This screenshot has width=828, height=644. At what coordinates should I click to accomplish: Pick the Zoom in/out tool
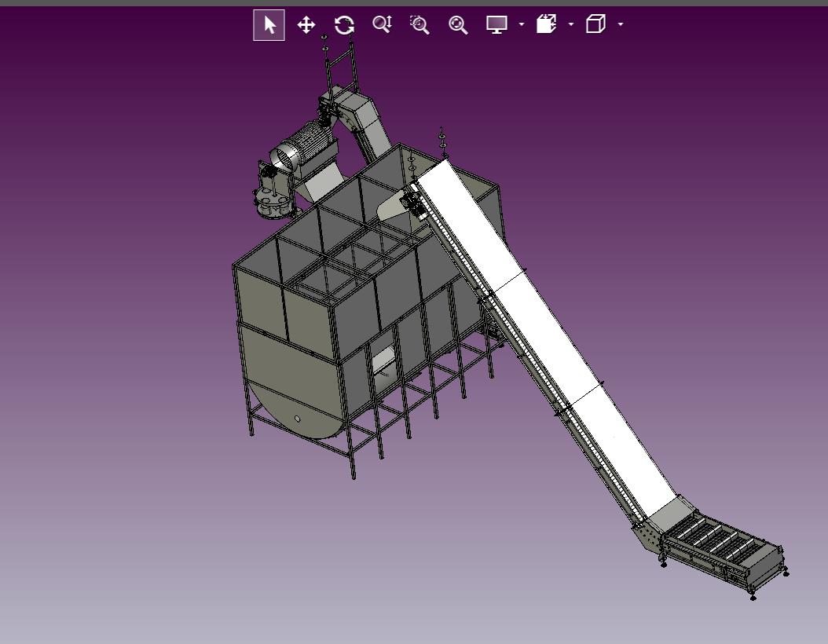(x=382, y=24)
